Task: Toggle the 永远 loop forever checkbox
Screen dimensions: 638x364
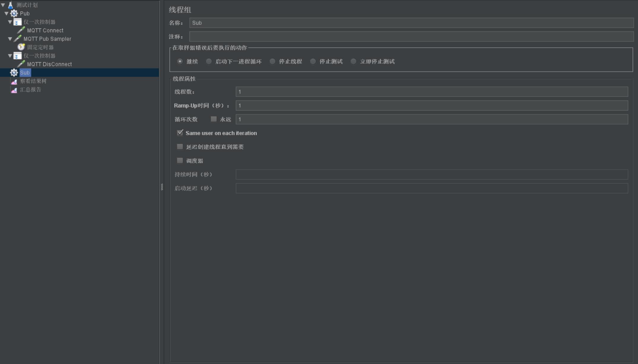Action: coord(214,119)
